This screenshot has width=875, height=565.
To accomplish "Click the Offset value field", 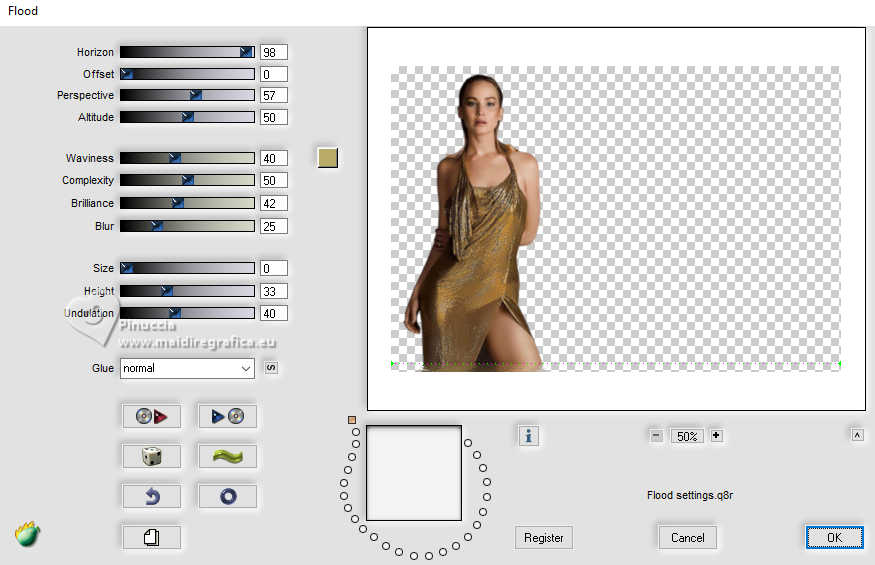I will (x=274, y=74).
